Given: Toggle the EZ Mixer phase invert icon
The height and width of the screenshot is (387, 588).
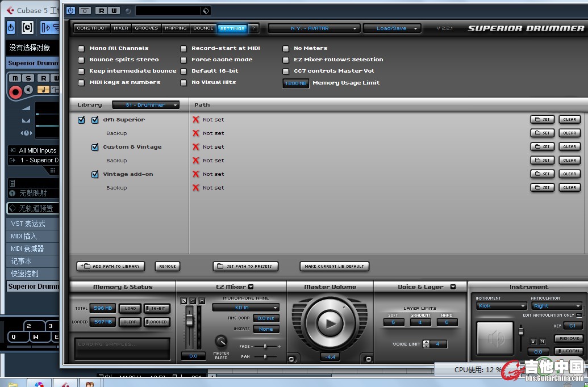Looking at the screenshot, I should click(x=184, y=301).
